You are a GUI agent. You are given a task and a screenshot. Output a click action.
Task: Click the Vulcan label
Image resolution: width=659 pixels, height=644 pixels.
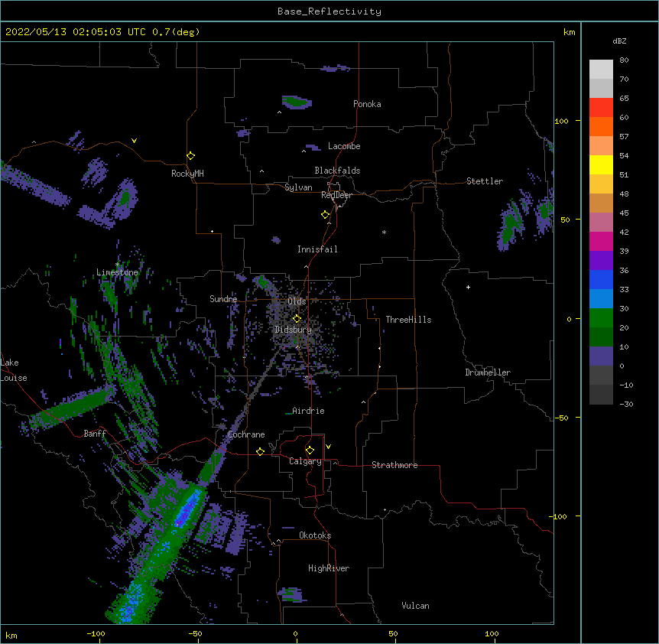(x=415, y=606)
